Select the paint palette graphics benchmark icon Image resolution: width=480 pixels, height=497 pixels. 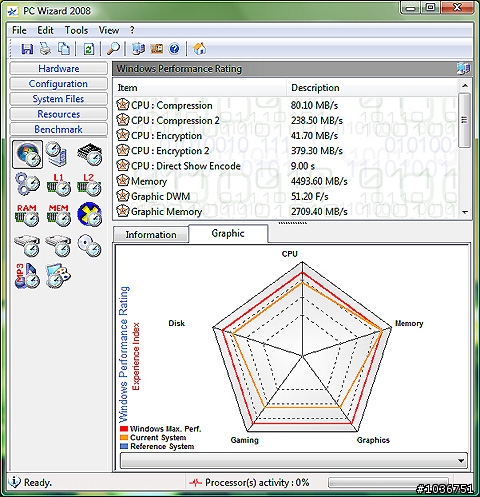58,276
